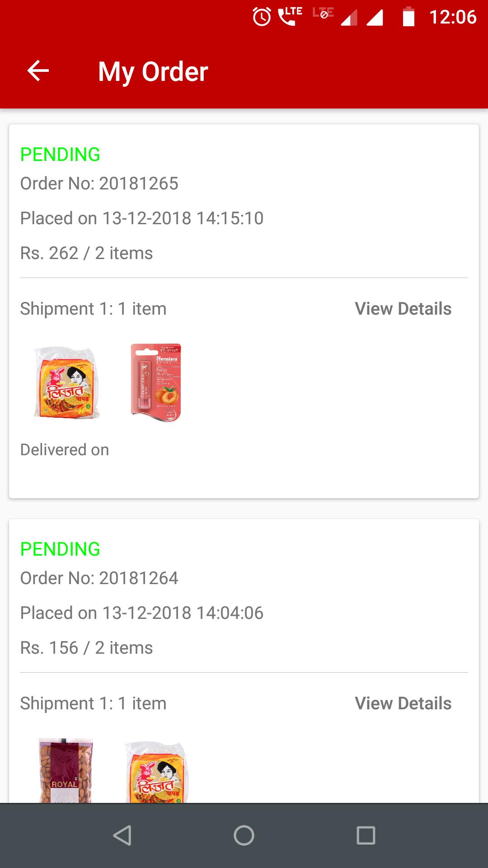Tap PENDING status of order 20181264
The image size is (488, 868).
pyautogui.click(x=60, y=549)
